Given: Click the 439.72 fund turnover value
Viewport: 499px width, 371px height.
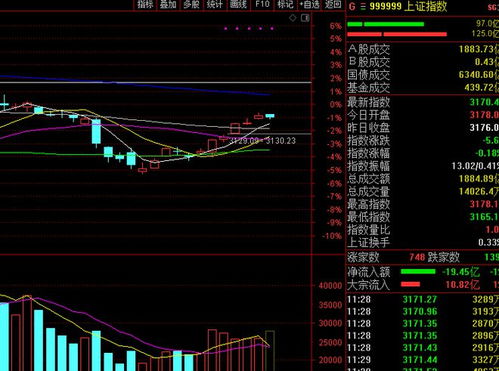Looking at the screenshot, I should 482,88.
